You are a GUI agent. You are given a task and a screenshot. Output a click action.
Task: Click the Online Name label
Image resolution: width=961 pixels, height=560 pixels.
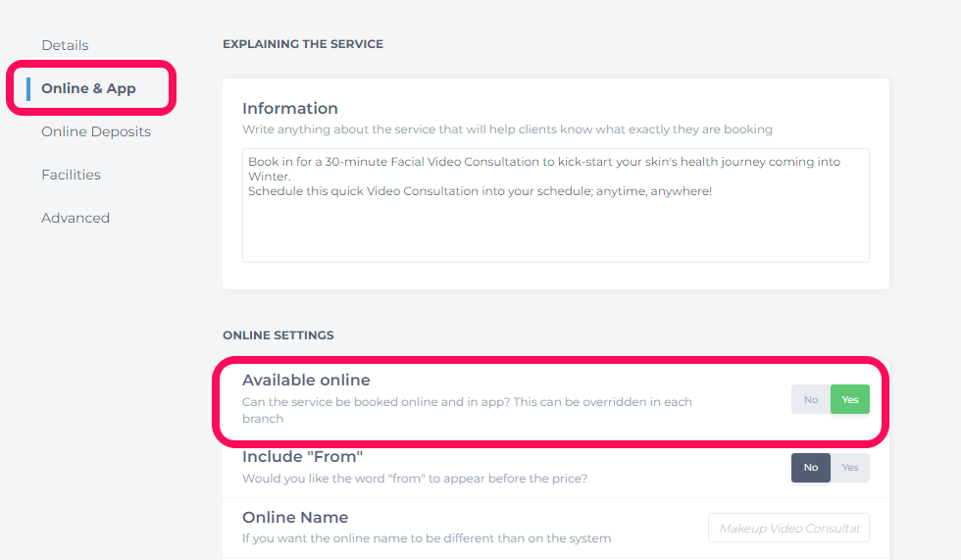click(x=295, y=517)
